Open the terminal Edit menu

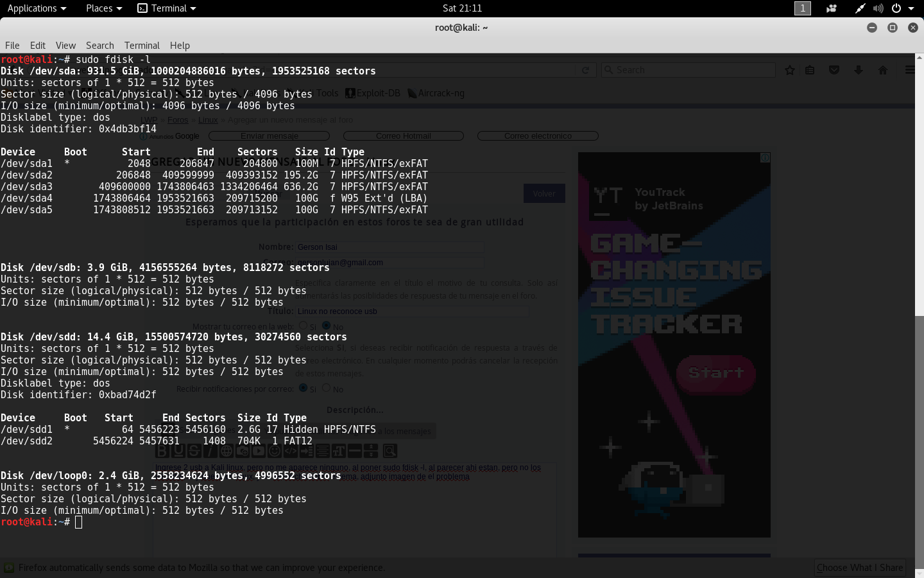[x=38, y=46]
